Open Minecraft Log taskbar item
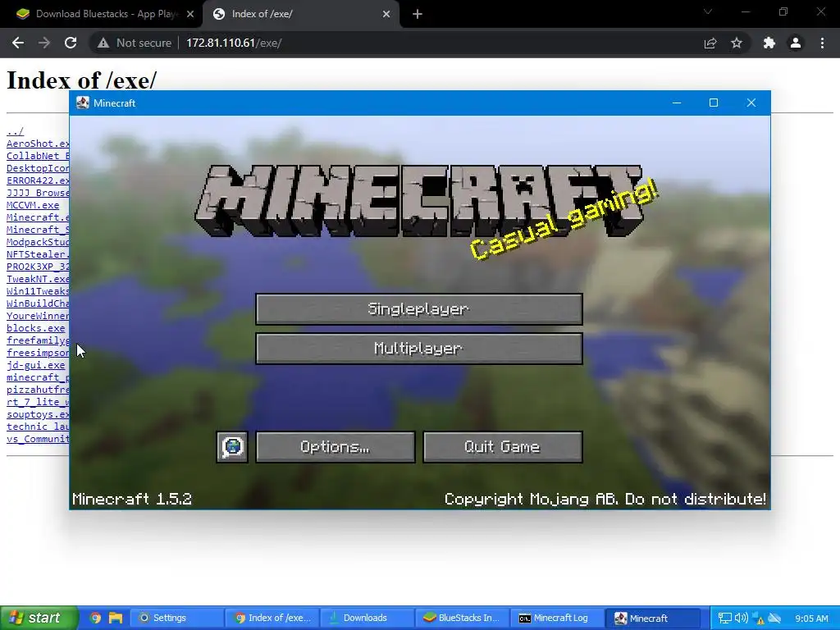840x630 pixels. 557,619
